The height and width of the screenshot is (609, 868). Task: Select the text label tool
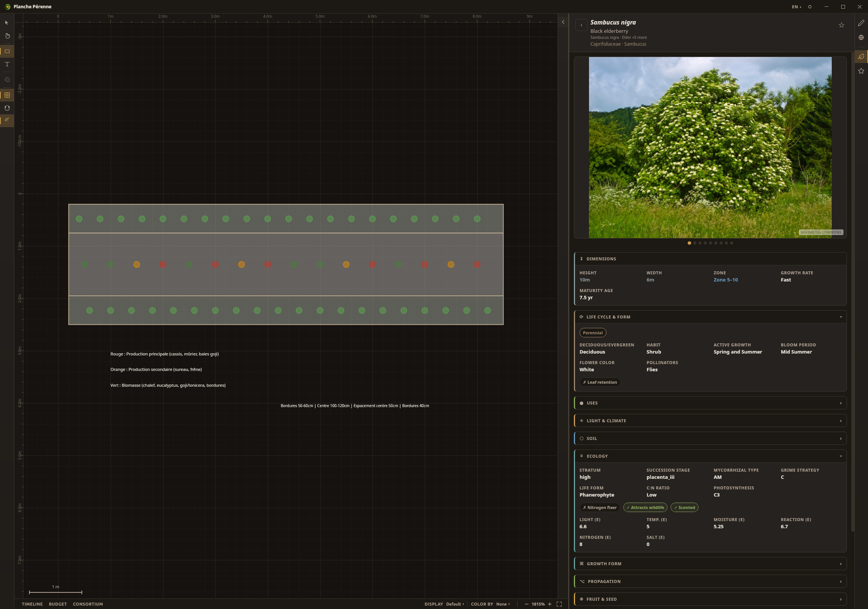click(x=7, y=64)
